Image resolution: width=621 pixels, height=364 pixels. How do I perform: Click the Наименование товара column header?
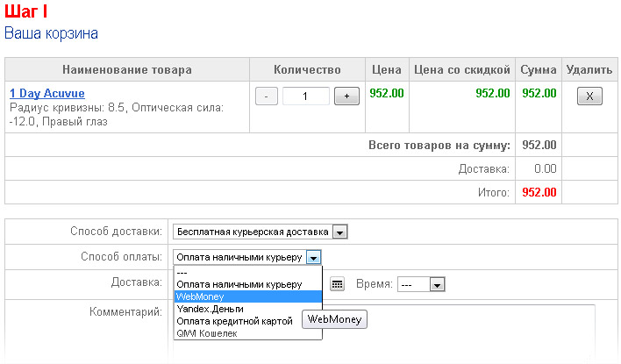tap(127, 69)
